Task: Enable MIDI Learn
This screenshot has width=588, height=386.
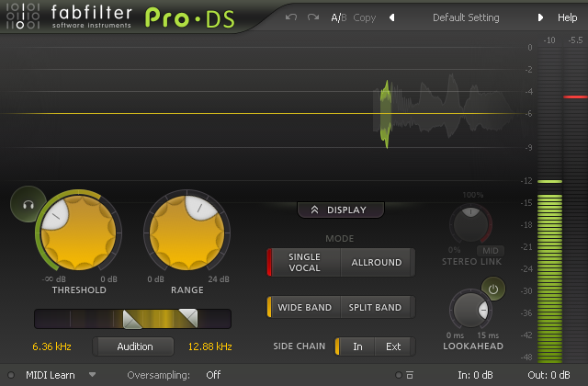Action: (51, 375)
